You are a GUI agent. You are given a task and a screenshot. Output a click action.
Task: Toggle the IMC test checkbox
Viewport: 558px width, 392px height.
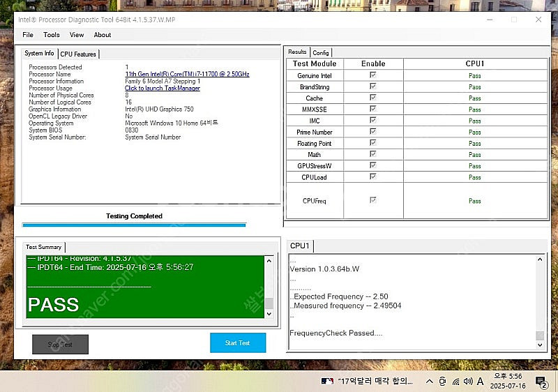click(373, 120)
